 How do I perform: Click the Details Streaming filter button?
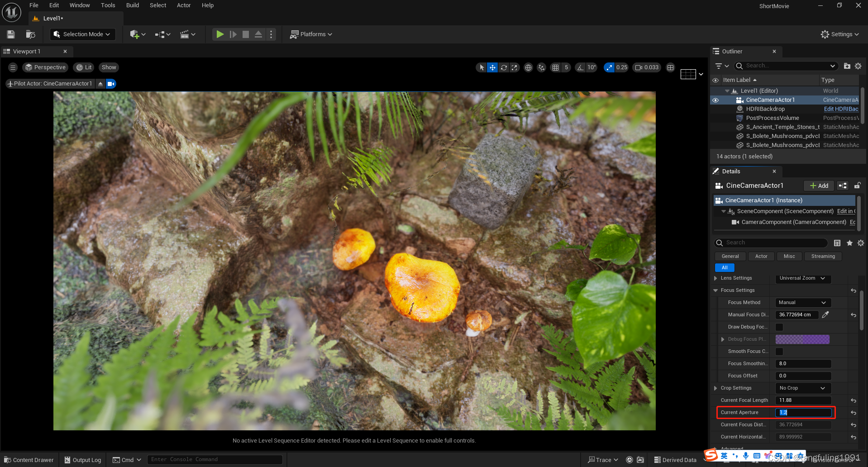pyautogui.click(x=823, y=256)
